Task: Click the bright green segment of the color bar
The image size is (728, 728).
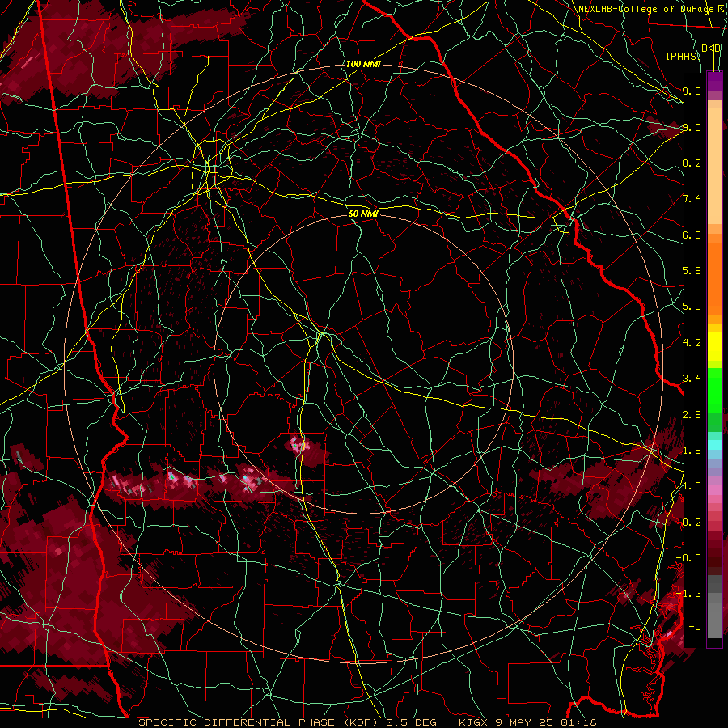Action: pos(714,391)
